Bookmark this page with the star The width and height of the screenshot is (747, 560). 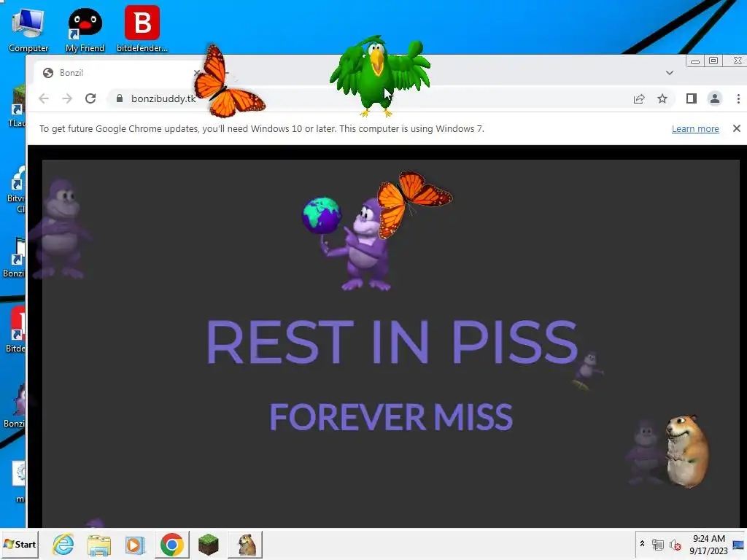coord(662,98)
